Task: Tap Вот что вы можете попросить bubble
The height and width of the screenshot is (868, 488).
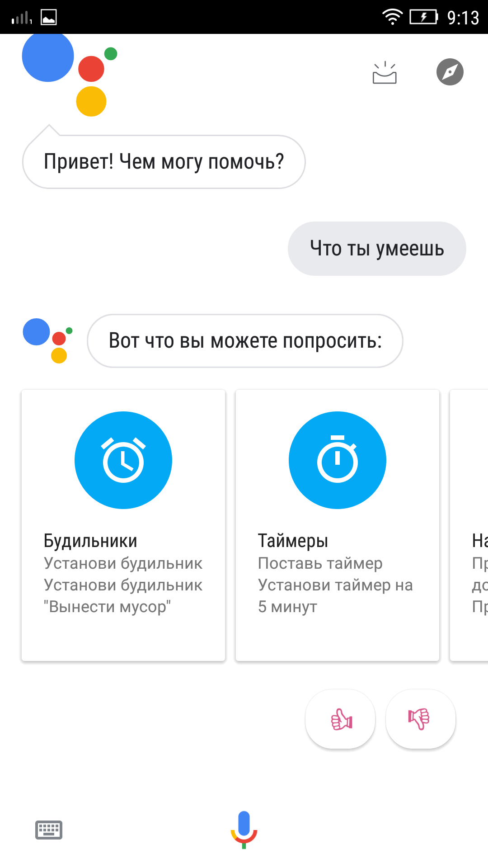Action: (245, 341)
